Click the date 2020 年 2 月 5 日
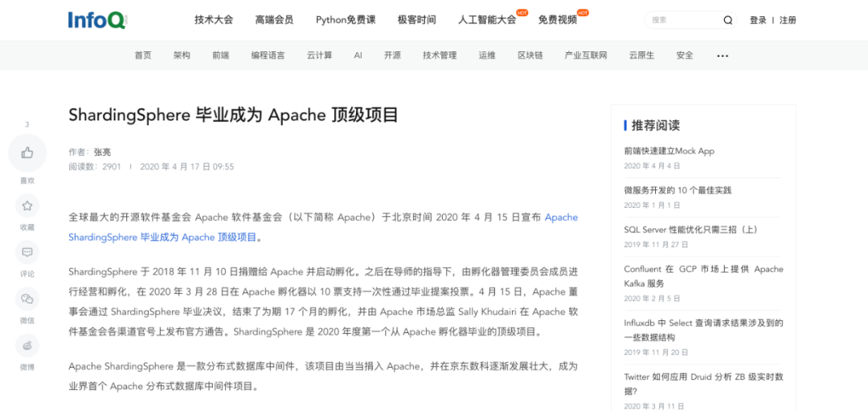This screenshot has width=868, height=411. (x=652, y=298)
